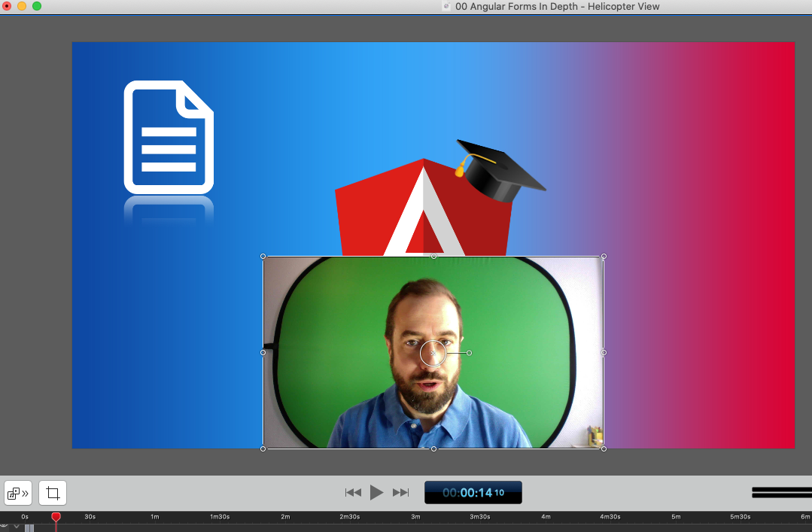The image size is (812, 532).
Task: Click the 2m mark on the timeline ruler
Action: [285, 517]
